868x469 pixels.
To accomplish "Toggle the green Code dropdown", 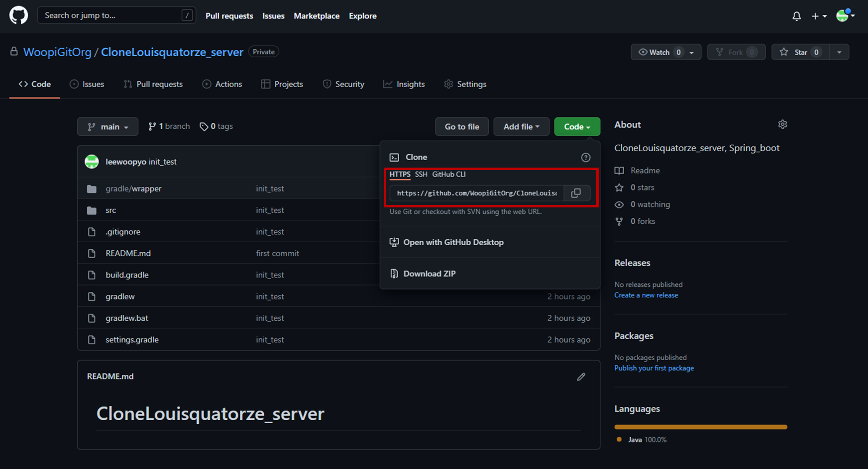I will [577, 127].
